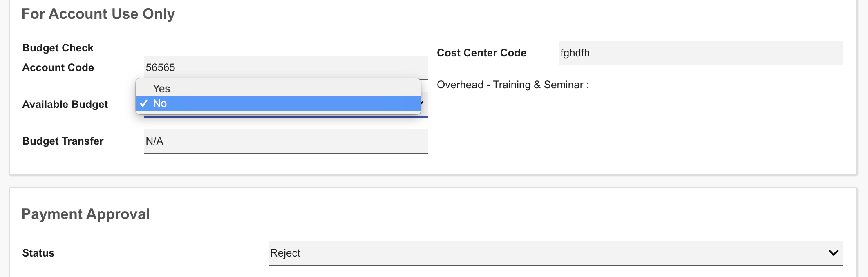Click the Account Code field containing 56565
The height and width of the screenshot is (277, 868).
[286, 67]
